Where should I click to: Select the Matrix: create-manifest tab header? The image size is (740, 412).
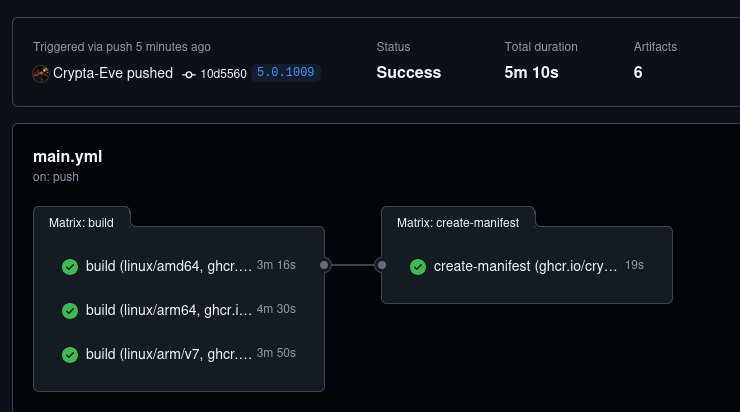click(x=457, y=223)
